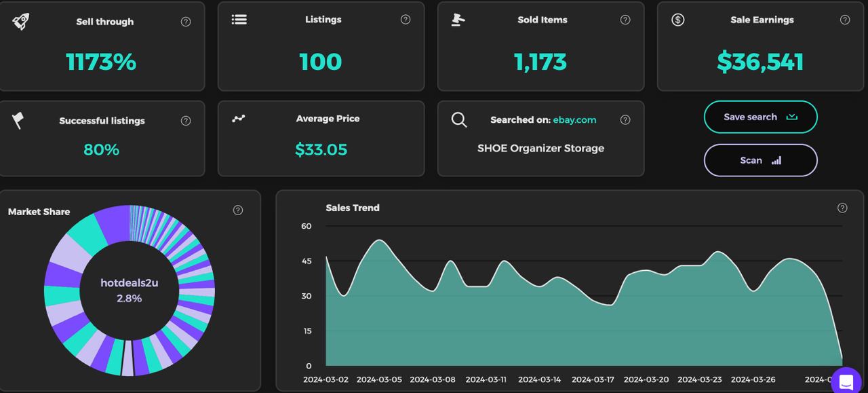The image size is (868, 393).
Task: Click the 2024-03-26 date label
Action: coord(753,380)
